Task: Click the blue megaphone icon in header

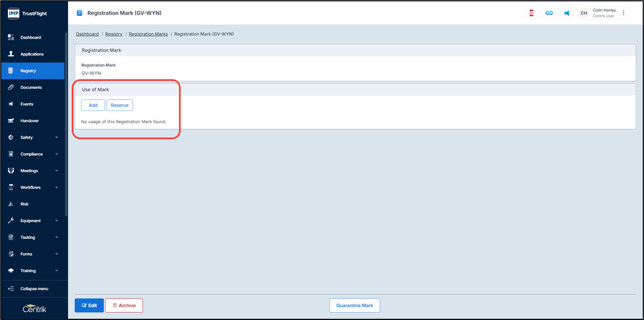Action: (x=567, y=13)
